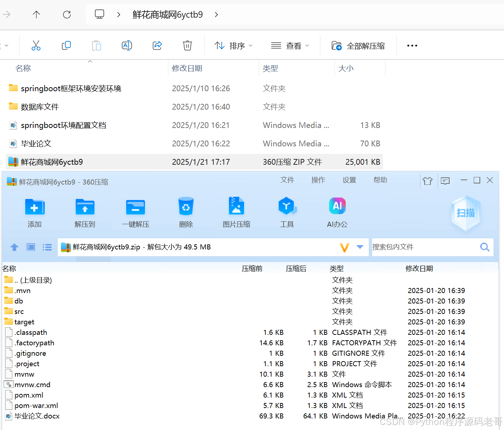Sort Explorer list by 类型 column header
Screen dimensions: 504x430
tap(270, 68)
